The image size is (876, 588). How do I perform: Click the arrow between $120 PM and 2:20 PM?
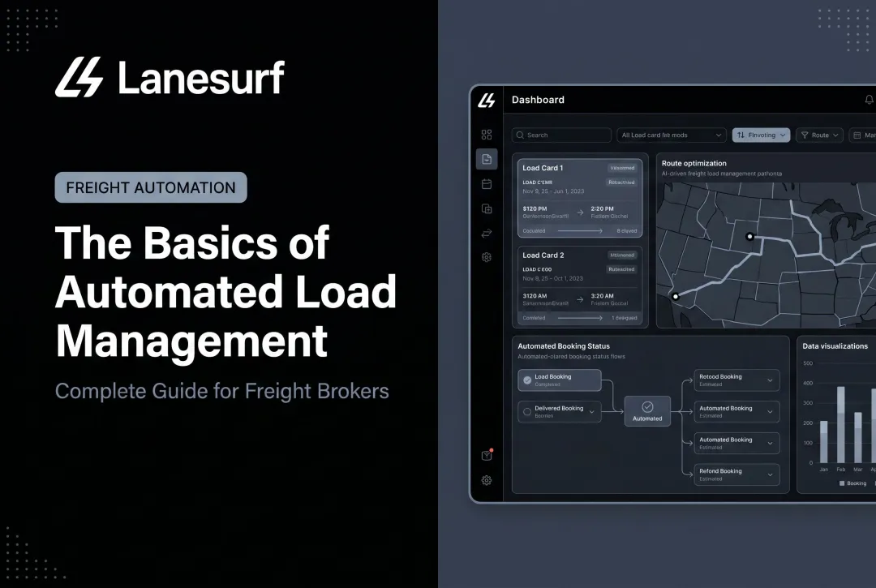point(580,212)
